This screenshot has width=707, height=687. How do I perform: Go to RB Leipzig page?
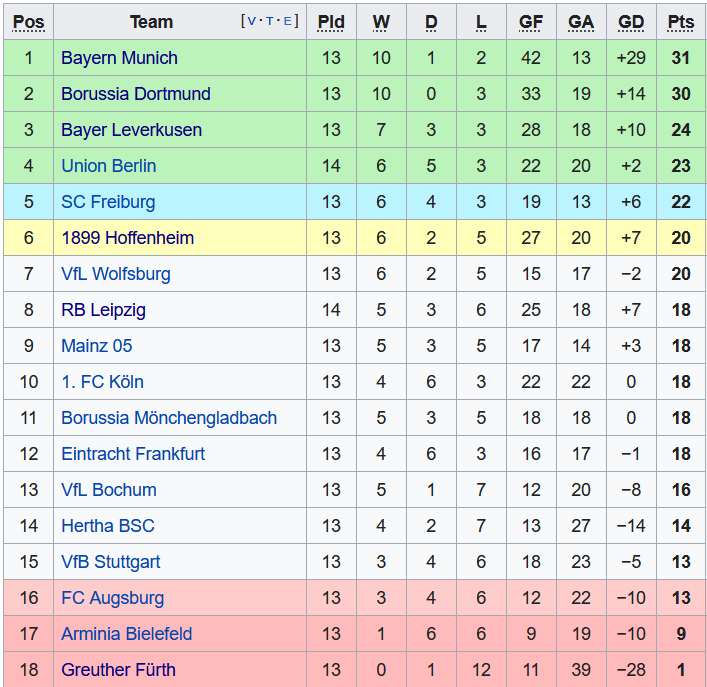[x=103, y=310]
